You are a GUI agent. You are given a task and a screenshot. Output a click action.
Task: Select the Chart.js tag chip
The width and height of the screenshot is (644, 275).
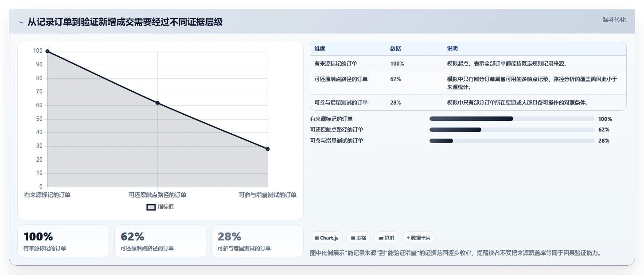tap(326, 238)
